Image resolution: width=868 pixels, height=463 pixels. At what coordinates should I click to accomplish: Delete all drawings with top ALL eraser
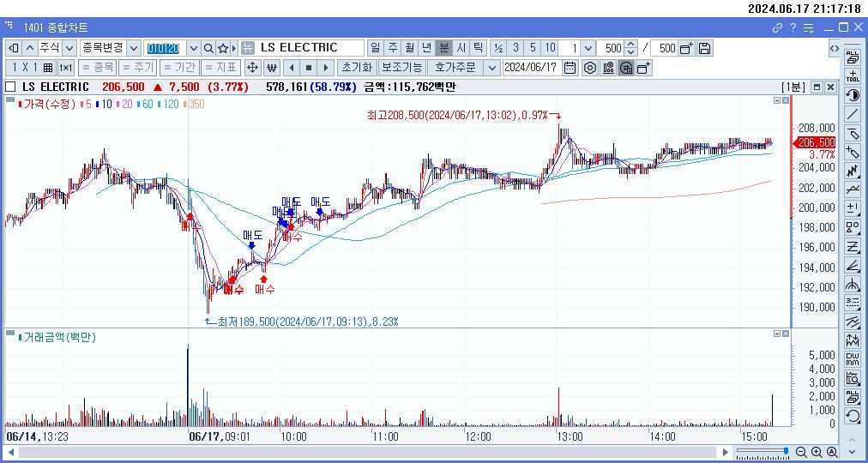coord(853,56)
